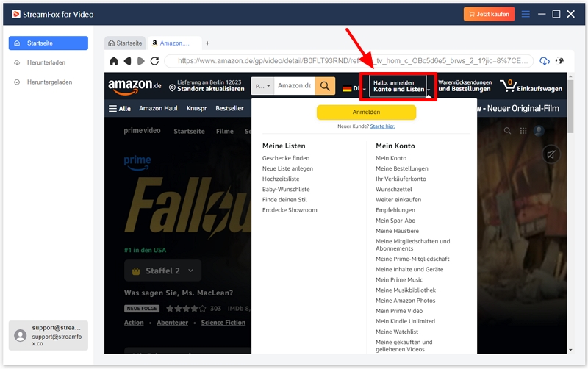Reload the page with refresh icon

[154, 61]
